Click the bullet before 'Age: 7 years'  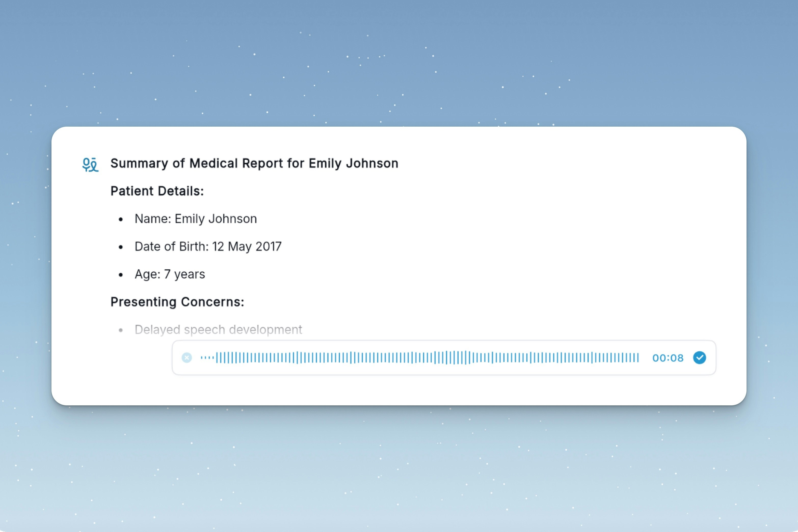pos(121,275)
